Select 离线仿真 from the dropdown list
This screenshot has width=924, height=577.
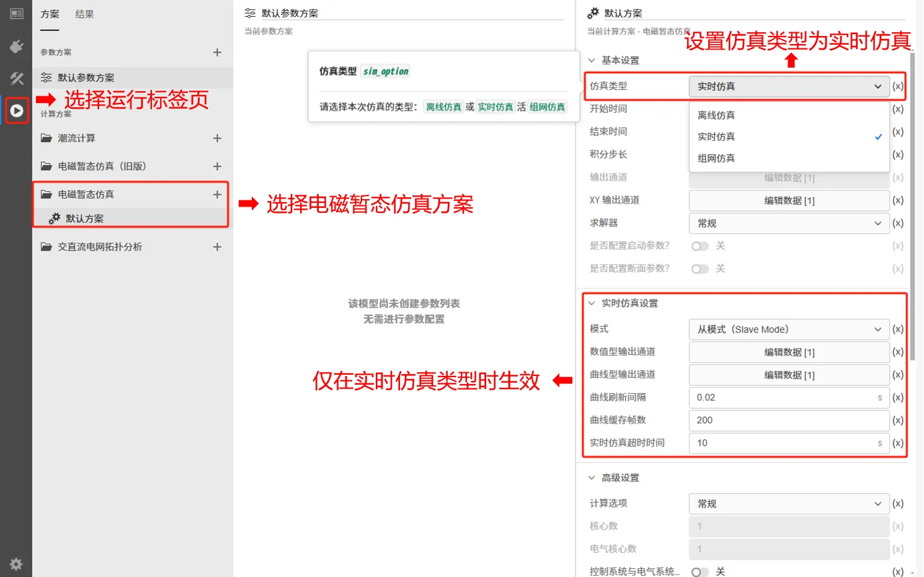716,115
